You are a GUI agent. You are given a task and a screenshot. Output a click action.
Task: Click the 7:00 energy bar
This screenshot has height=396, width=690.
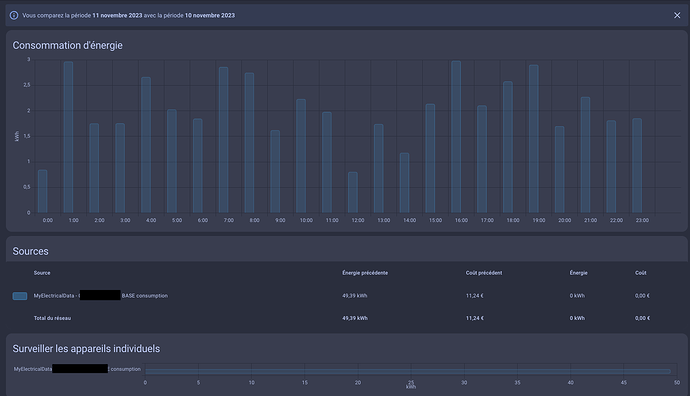pyautogui.click(x=224, y=140)
